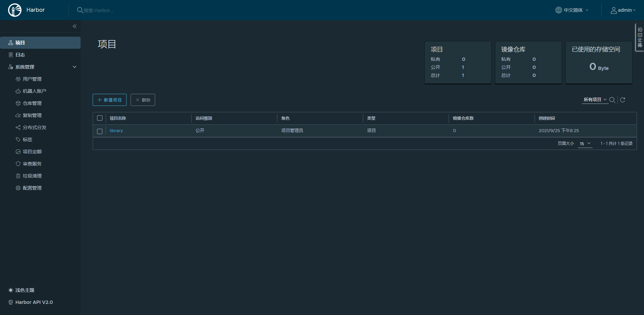Collapse the sidebar with double-chevron icon
The width and height of the screenshot is (644, 315).
pyautogui.click(x=75, y=26)
